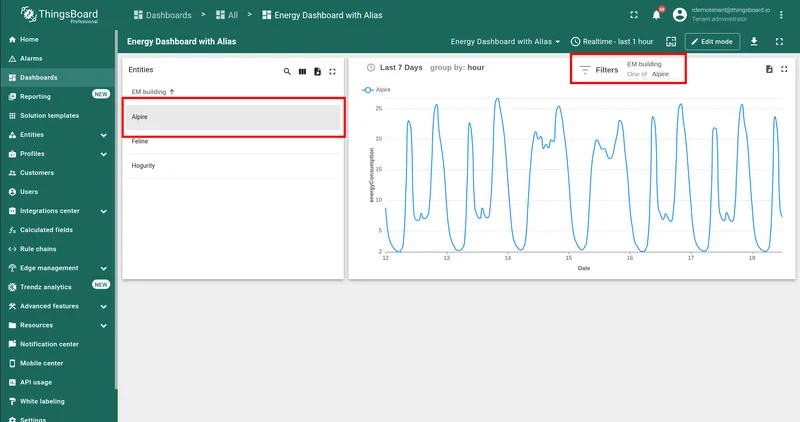Expand Advanced features section
The width and height of the screenshot is (800, 422).
tap(104, 307)
